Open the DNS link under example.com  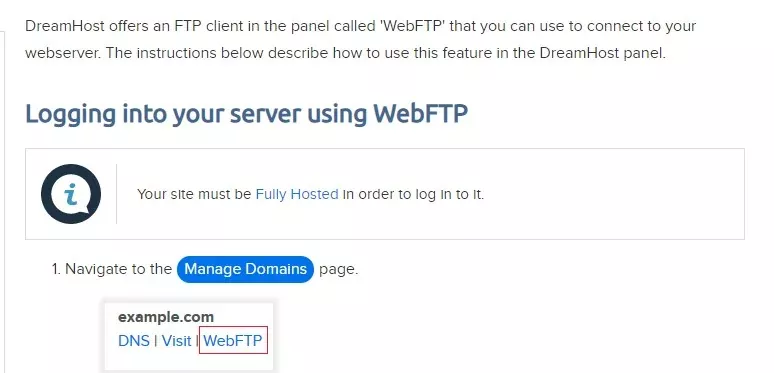pyautogui.click(x=134, y=340)
